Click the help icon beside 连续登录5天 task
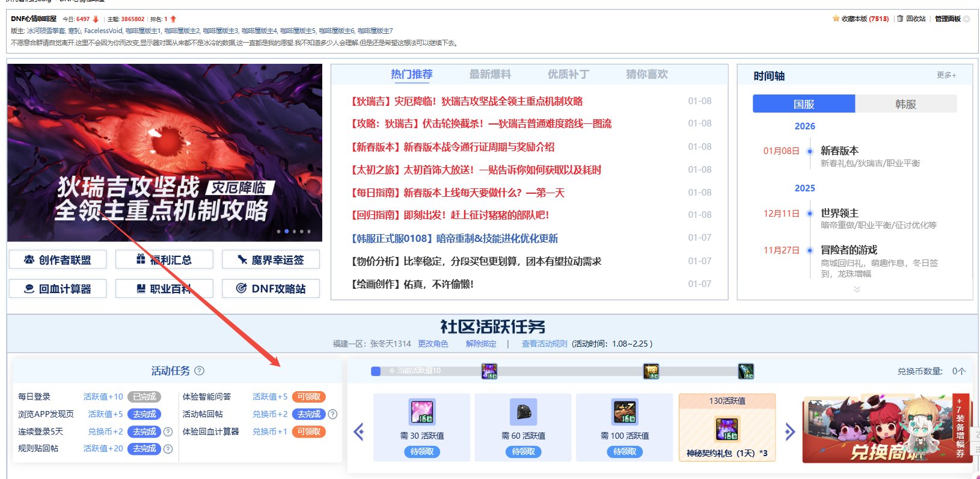Viewport: 980px width, 479px height. click(x=168, y=431)
